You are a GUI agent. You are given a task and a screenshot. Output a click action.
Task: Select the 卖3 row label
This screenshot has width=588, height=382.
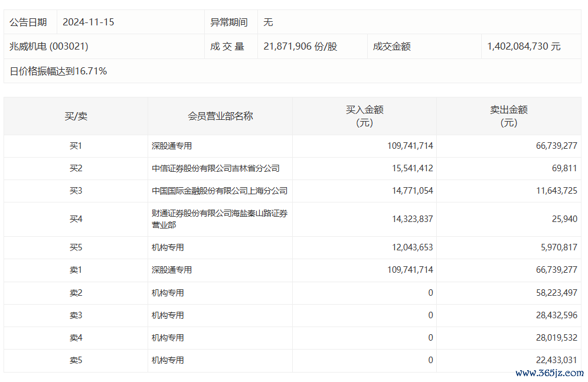click(76, 315)
